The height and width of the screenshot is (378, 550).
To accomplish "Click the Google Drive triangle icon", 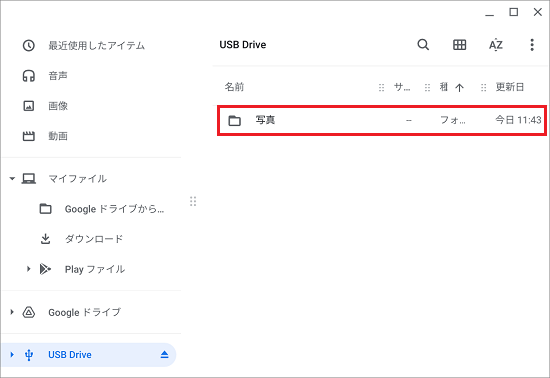I will pos(28,312).
